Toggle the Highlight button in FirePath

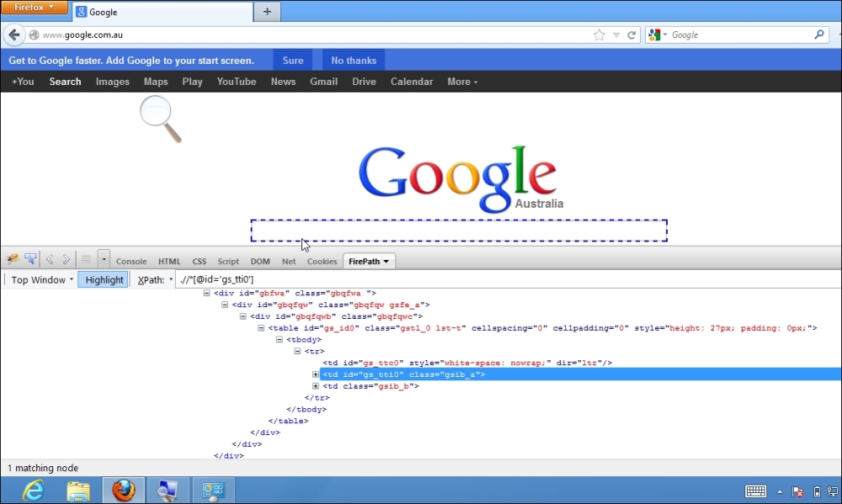pos(104,279)
